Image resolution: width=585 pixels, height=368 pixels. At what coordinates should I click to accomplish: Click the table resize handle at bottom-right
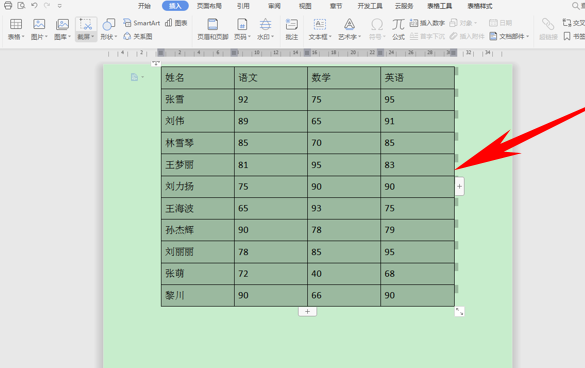[460, 311]
